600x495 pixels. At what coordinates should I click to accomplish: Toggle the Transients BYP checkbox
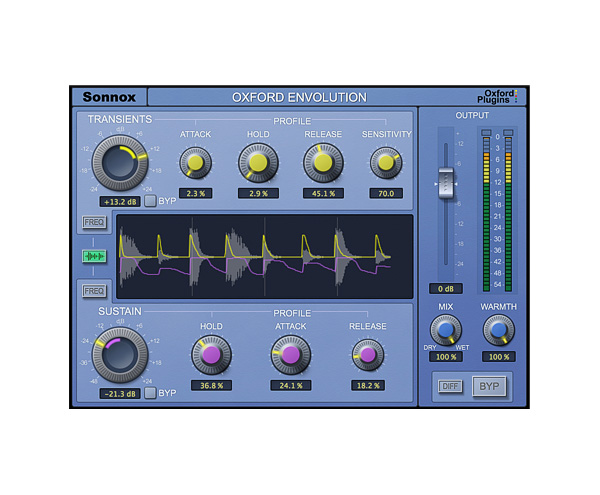[150, 201]
